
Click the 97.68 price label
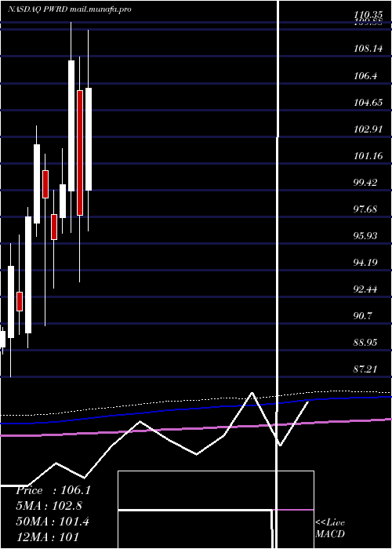(x=365, y=209)
